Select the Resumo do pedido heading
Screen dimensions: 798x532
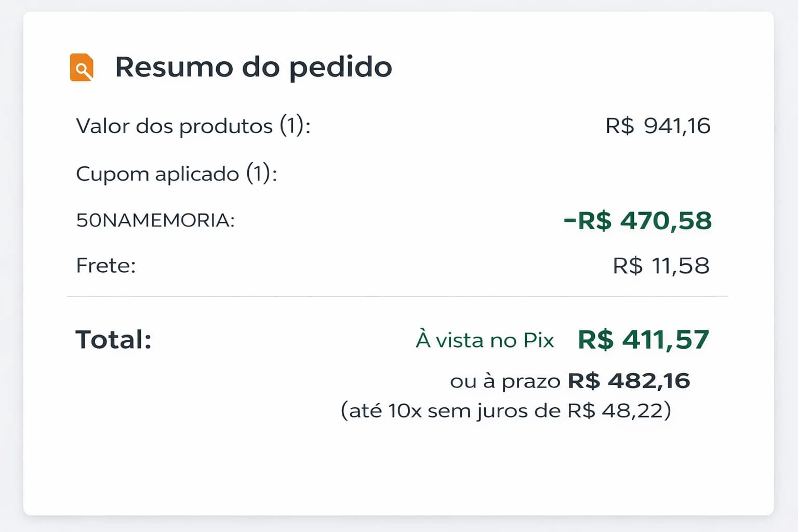click(x=253, y=66)
